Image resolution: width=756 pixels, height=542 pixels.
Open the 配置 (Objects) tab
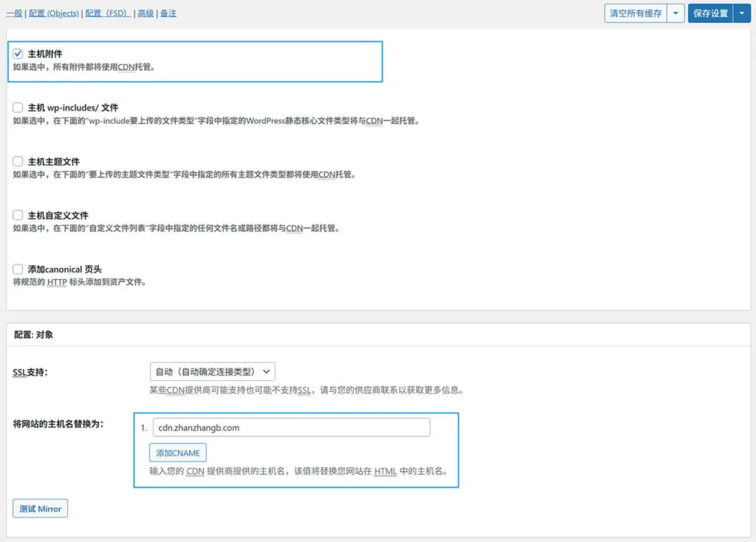pyautogui.click(x=54, y=13)
